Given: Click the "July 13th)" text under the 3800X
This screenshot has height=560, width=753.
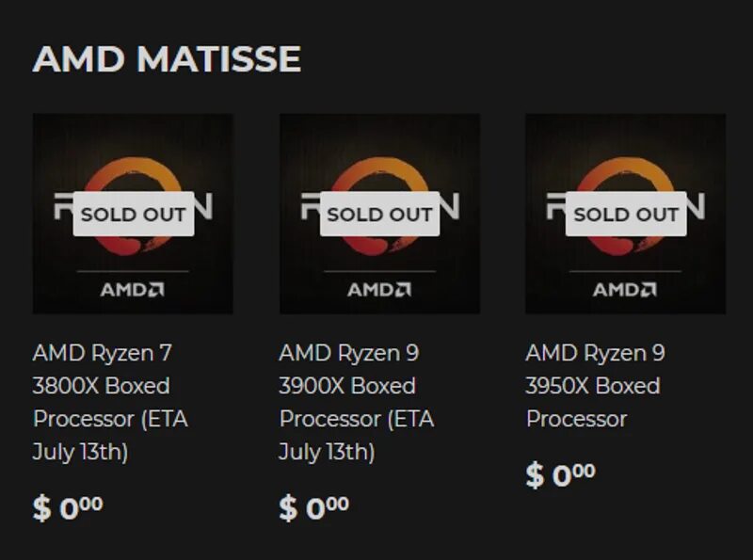Looking at the screenshot, I should coord(81,452).
